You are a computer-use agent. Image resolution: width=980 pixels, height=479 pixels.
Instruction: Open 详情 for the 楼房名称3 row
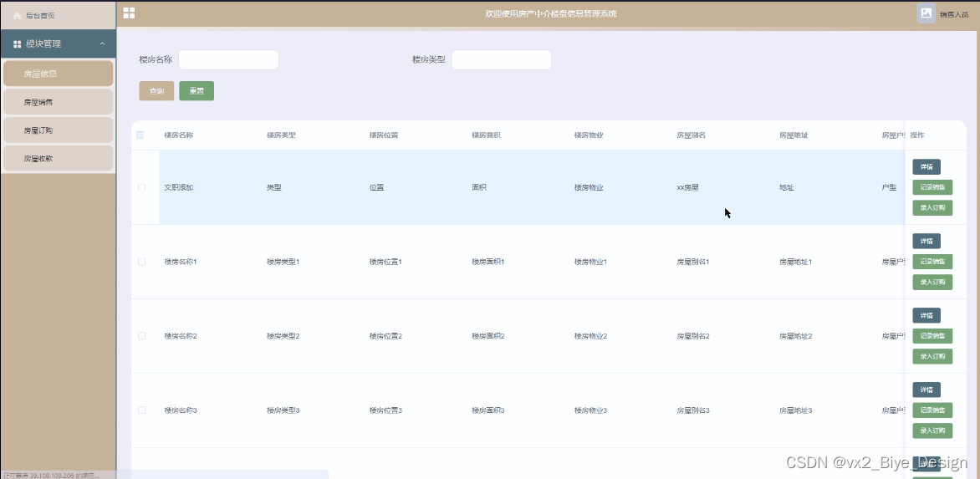pyautogui.click(x=926, y=390)
